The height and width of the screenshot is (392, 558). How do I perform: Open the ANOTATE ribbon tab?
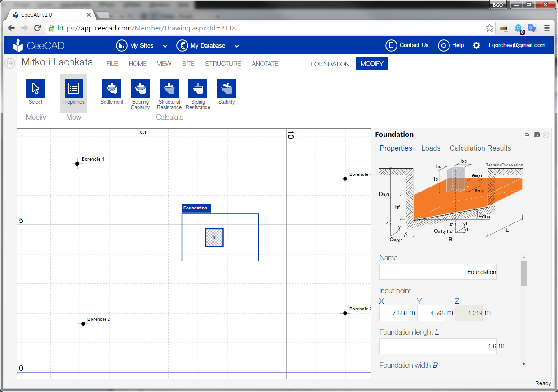pyautogui.click(x=265, y=64)
